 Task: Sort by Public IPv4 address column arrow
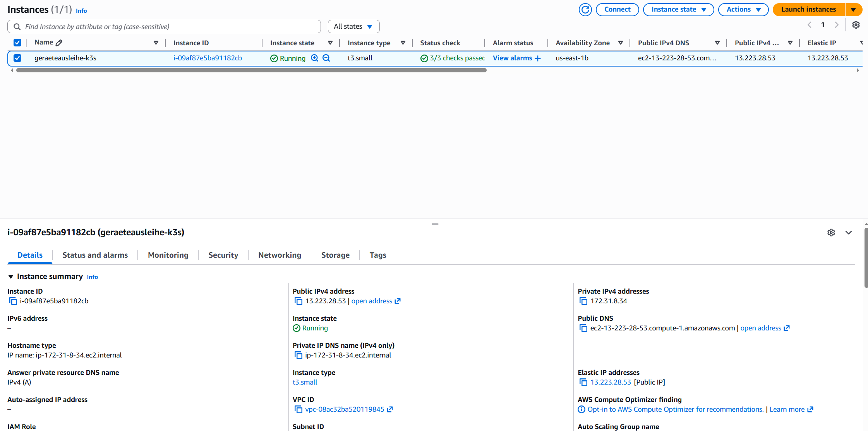pos(790,43)
